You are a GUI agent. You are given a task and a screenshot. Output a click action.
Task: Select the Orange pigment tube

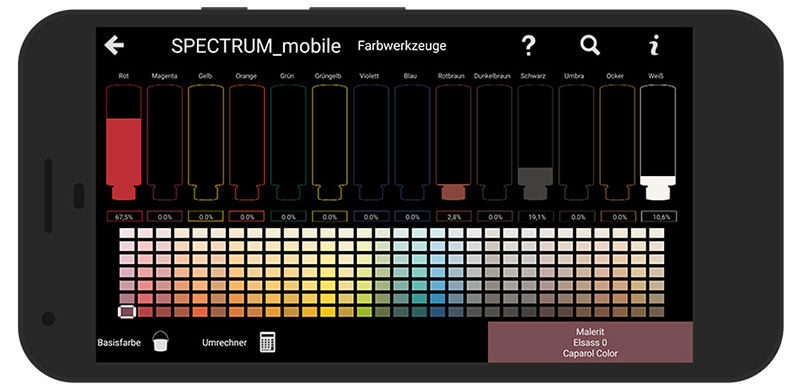pyautogui.click(x=247, y=143)
